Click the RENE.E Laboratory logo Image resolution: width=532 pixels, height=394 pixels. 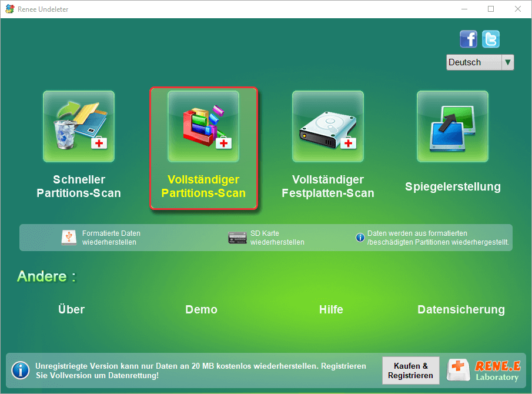coord(484,370)
